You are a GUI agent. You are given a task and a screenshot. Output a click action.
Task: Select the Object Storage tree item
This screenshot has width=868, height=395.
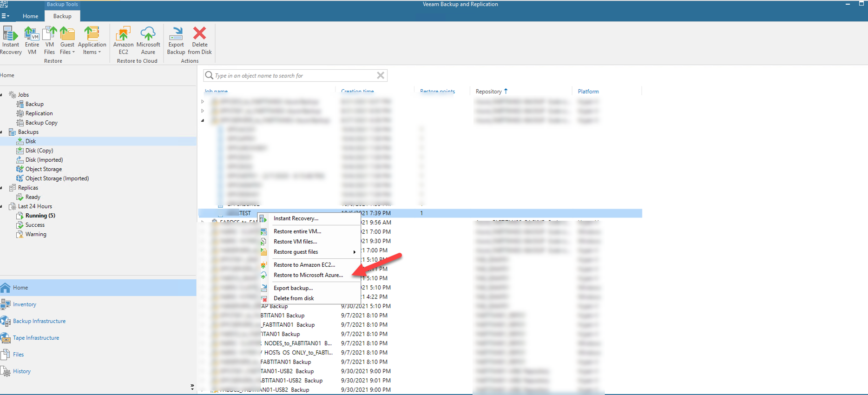point(43,169)
